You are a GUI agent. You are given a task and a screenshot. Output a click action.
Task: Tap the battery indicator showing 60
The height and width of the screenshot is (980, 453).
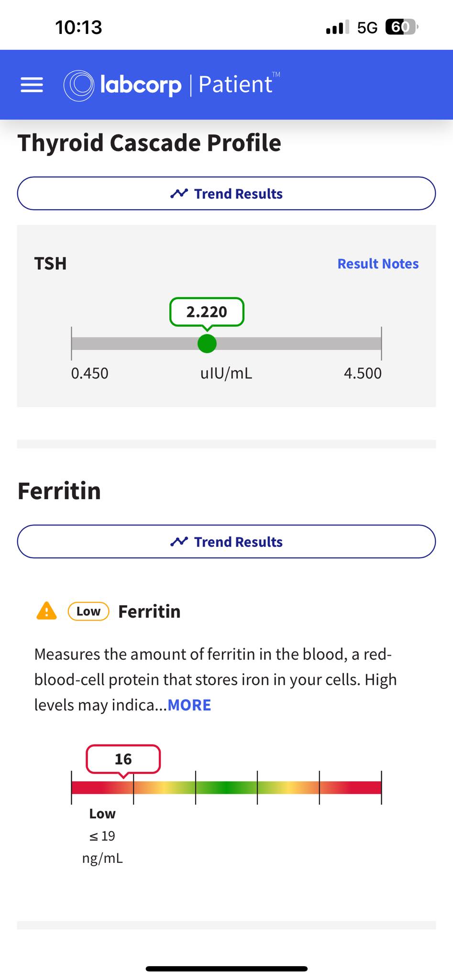[x=401, y=27]
